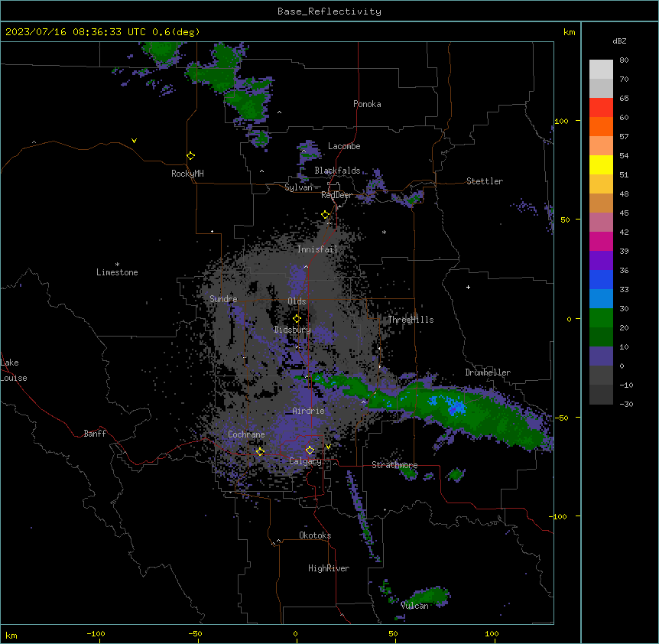Click the km unit label at the bottom left
Screen dimensions: 659x644
(x=11, y=636)
